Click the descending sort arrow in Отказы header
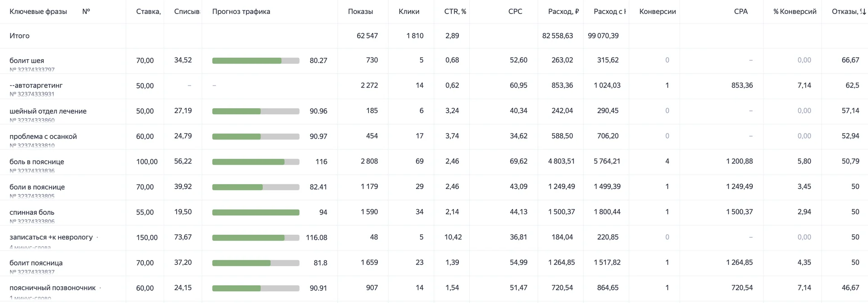The image size is (868, 303). click(x=863, y=12)
